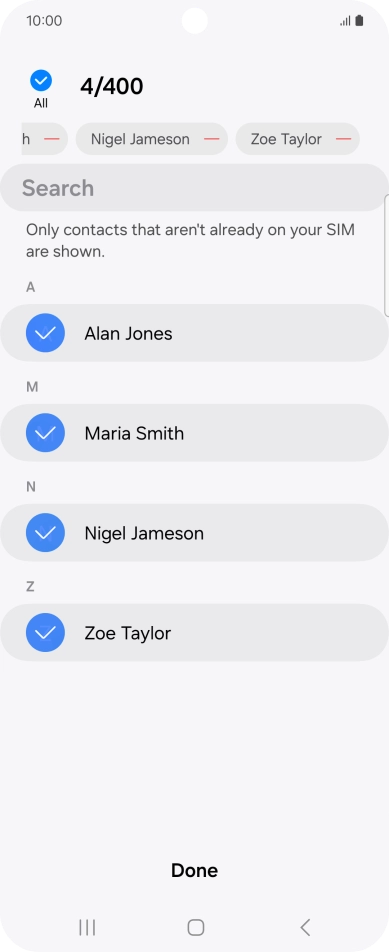Screen dimensions: 389x952
Task: Uncheck the All selection circle
Action: (41, 80)
